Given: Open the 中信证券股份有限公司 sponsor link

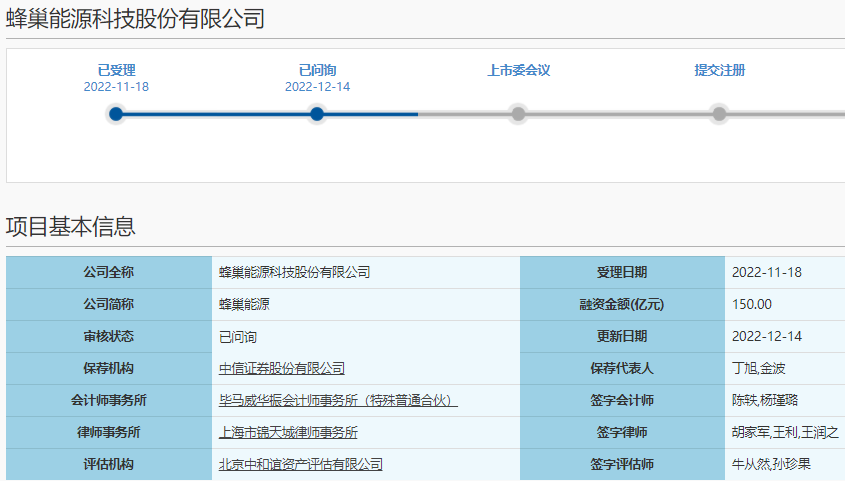Looking at the screenshot, I should [282, 368].
